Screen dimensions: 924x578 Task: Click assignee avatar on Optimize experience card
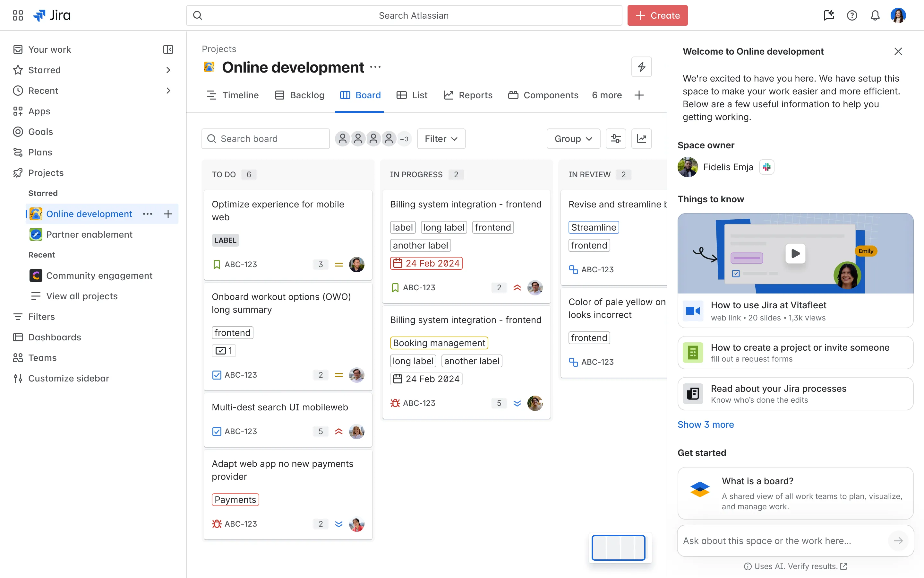[357, 265]
